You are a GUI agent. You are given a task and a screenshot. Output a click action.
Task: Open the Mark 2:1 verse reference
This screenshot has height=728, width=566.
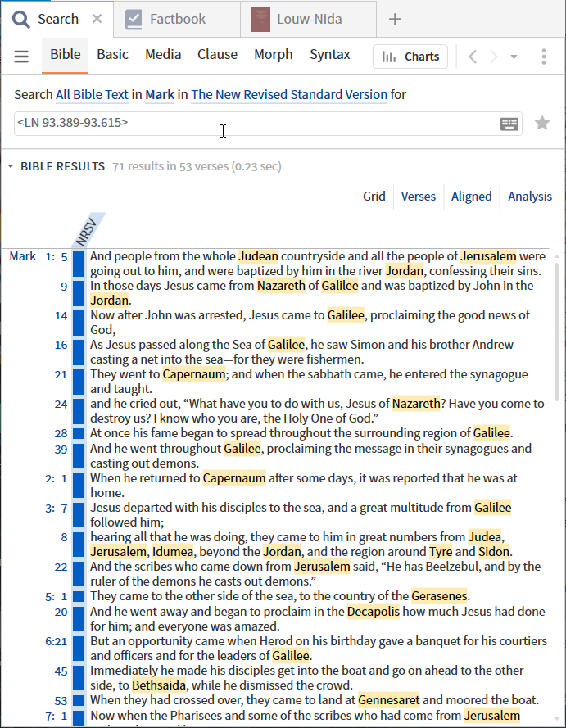coord(57,479)
